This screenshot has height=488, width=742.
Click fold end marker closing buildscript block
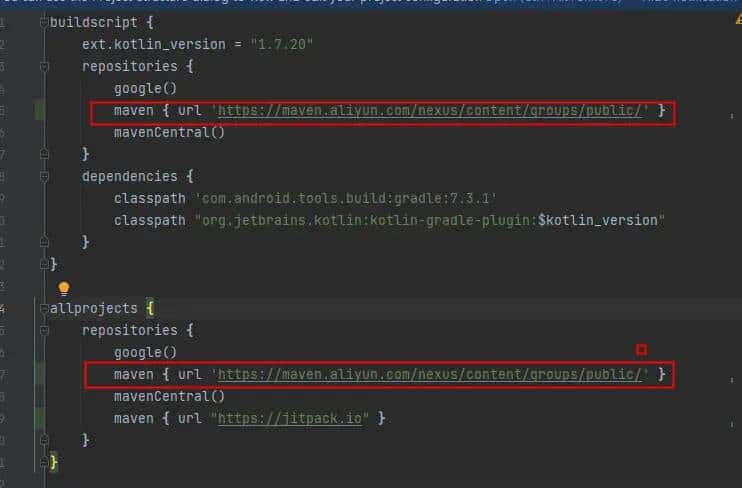[x=44, y=264]
